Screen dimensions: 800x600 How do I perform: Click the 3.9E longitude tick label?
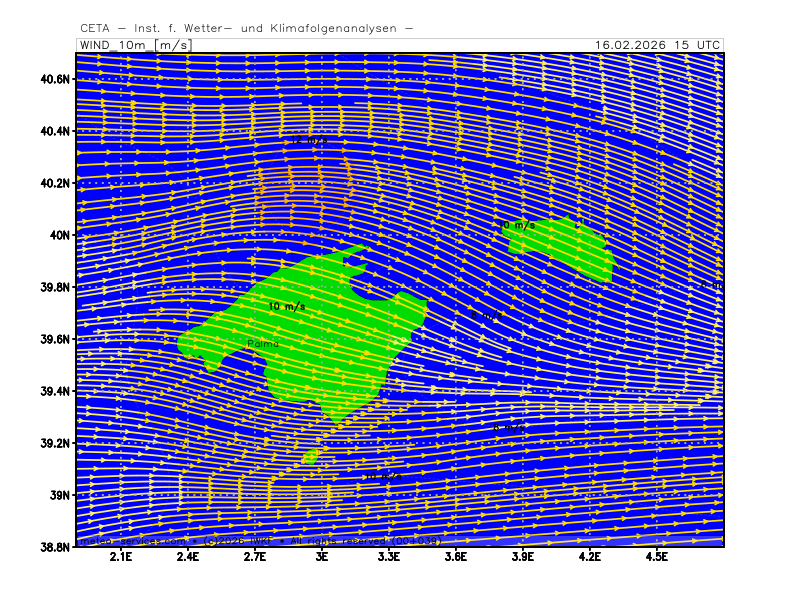[523, 556]
